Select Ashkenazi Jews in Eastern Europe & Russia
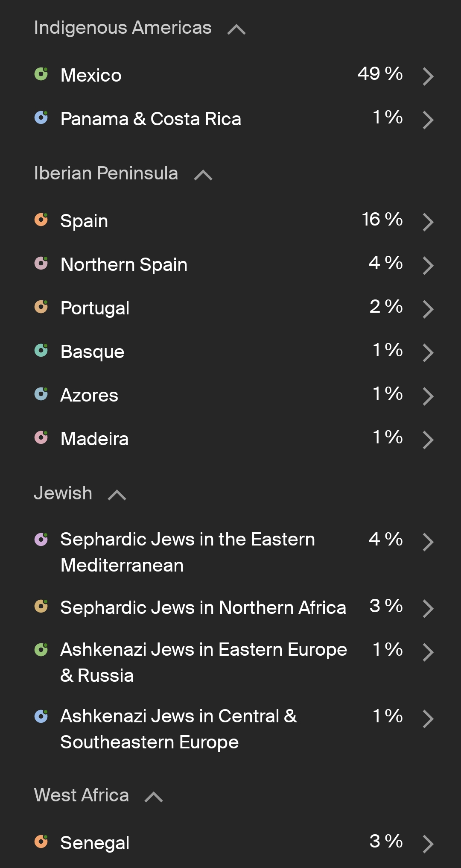 click(203, 662)
